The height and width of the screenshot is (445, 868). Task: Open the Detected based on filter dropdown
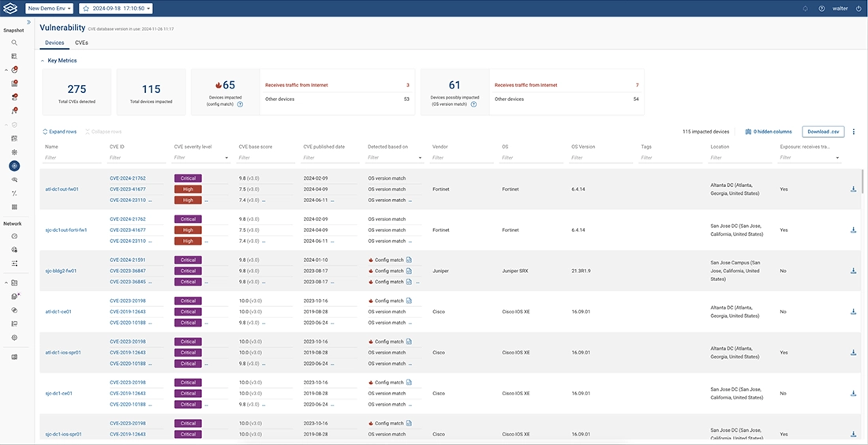(x=421, y=158)
